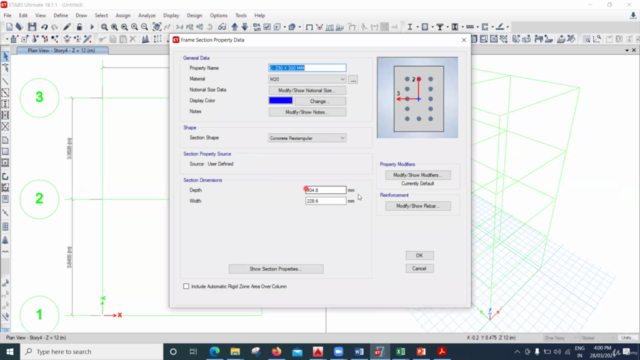
Task: Open the Section Shape Concrete Rectangular dropdown
Action: (307, 138)
